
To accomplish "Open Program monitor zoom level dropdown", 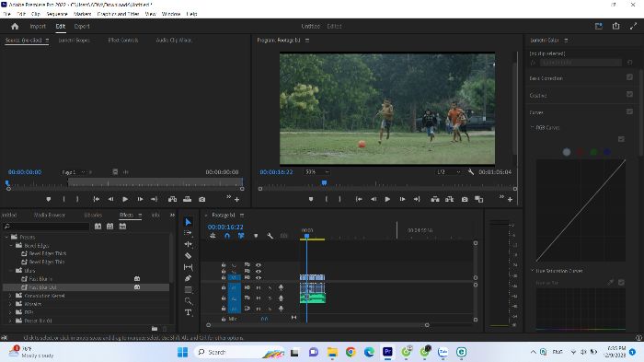I will tap(316, 172).
